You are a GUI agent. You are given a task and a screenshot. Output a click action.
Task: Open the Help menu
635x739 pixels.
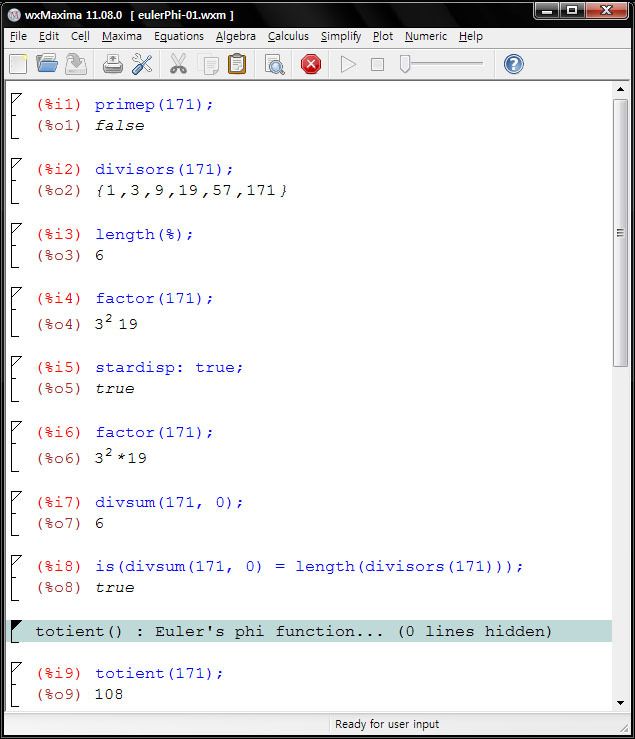pyautogui.click(x=470, y=36)
